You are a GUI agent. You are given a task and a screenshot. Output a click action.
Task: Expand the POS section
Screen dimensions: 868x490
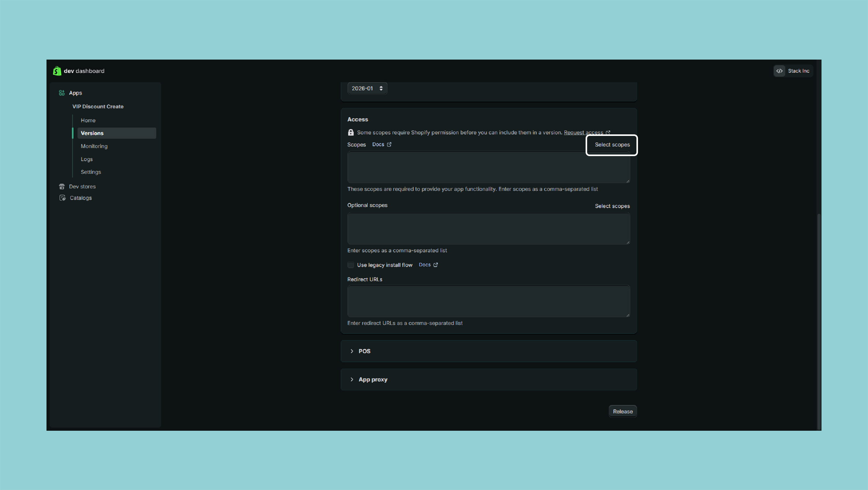coord(352,351)
